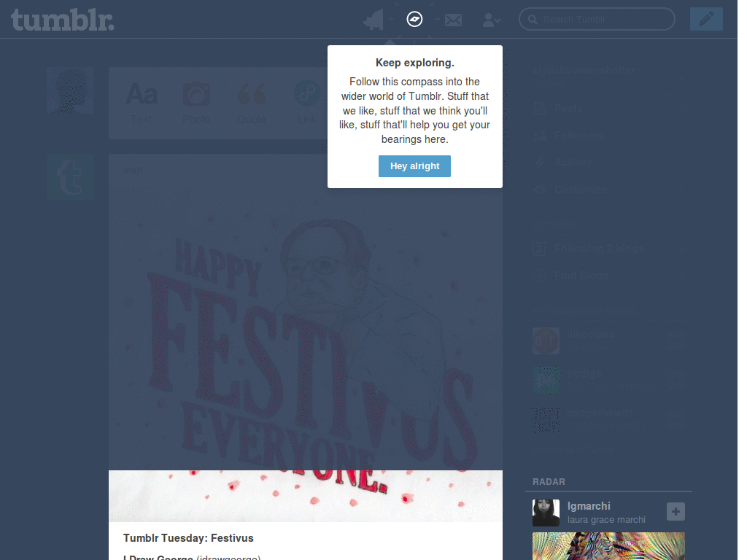Viewport: 747px width, 560px height.
Task: Click the compose pencil button
Action: pos(706,19)
